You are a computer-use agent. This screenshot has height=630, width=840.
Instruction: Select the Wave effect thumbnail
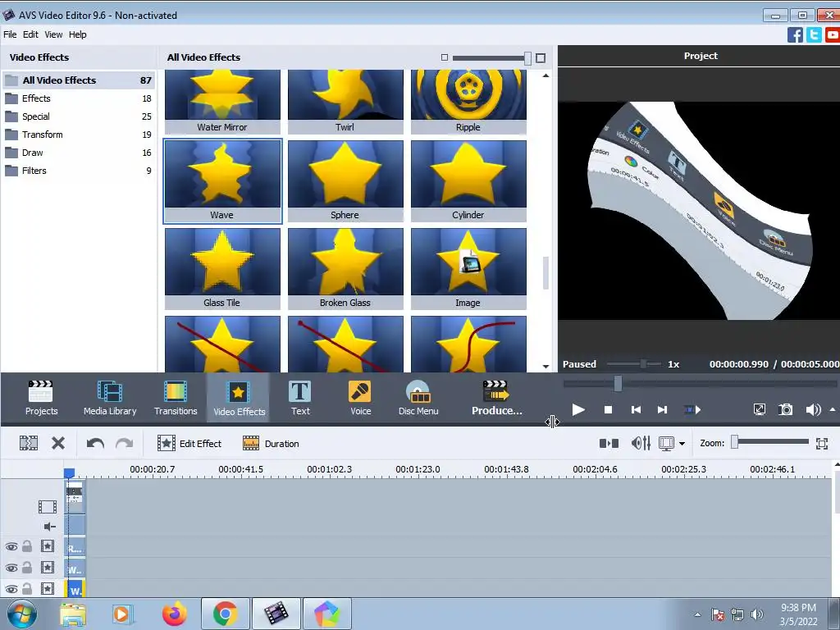click(x=222, y=181)
